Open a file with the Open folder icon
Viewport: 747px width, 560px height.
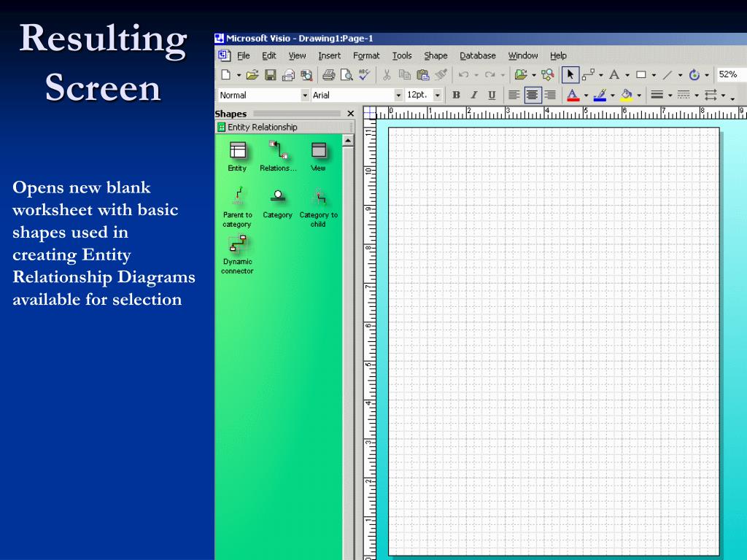pyautogui.click(x=252, y=75)
